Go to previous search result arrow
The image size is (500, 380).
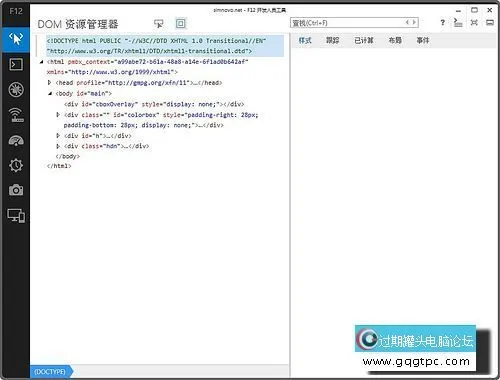(x=407, y=22)
